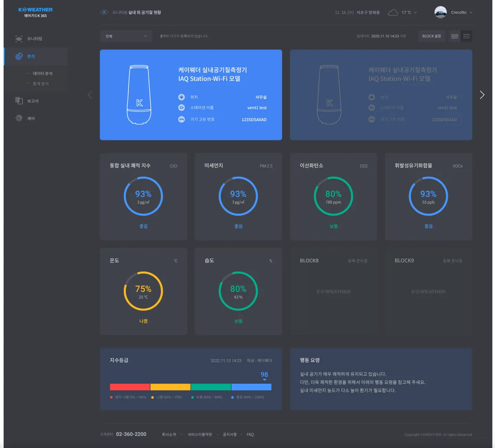Expand the Crecolto account menu arrow
The image size is (495, 448).
[471, 13]
